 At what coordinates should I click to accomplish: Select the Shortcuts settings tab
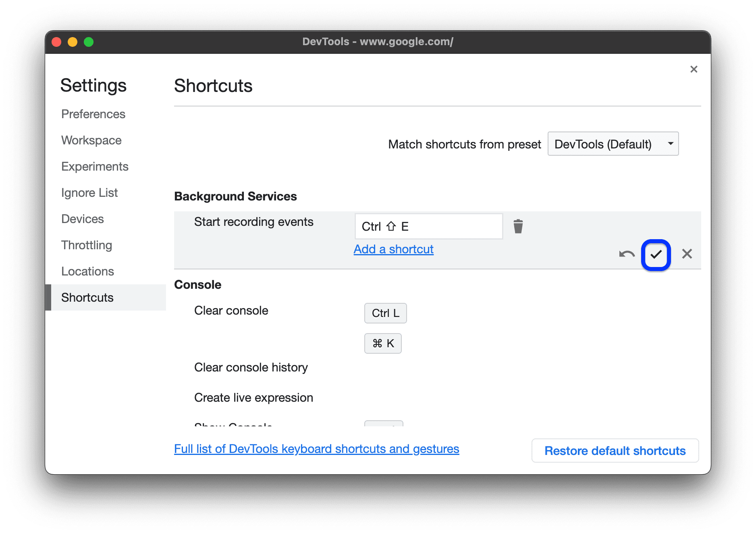click(x=87, y=297)
